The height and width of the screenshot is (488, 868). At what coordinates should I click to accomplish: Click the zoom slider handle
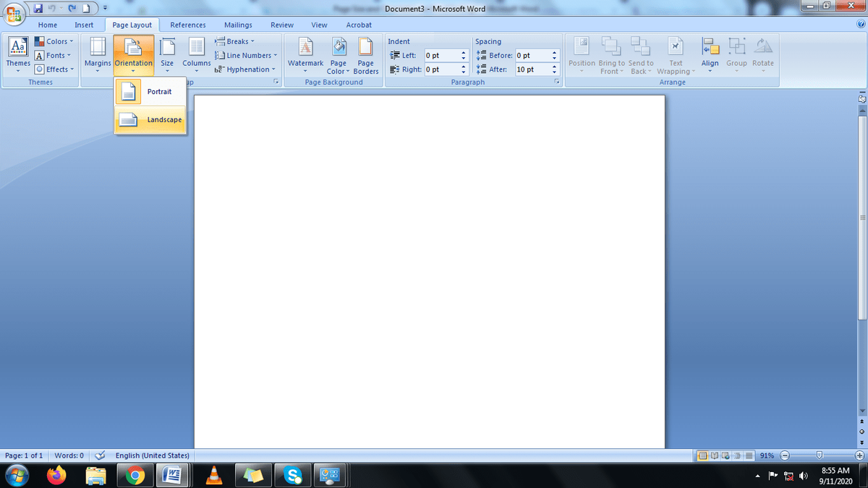click(819, 455)
